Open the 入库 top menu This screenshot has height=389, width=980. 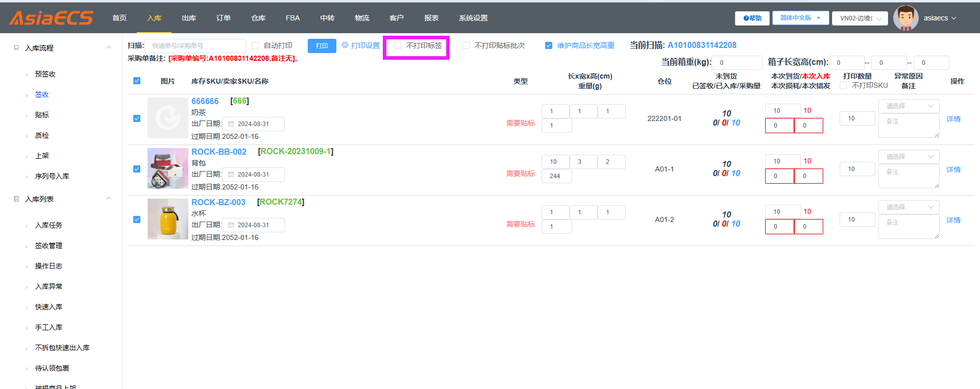click(x=154, y=18)
